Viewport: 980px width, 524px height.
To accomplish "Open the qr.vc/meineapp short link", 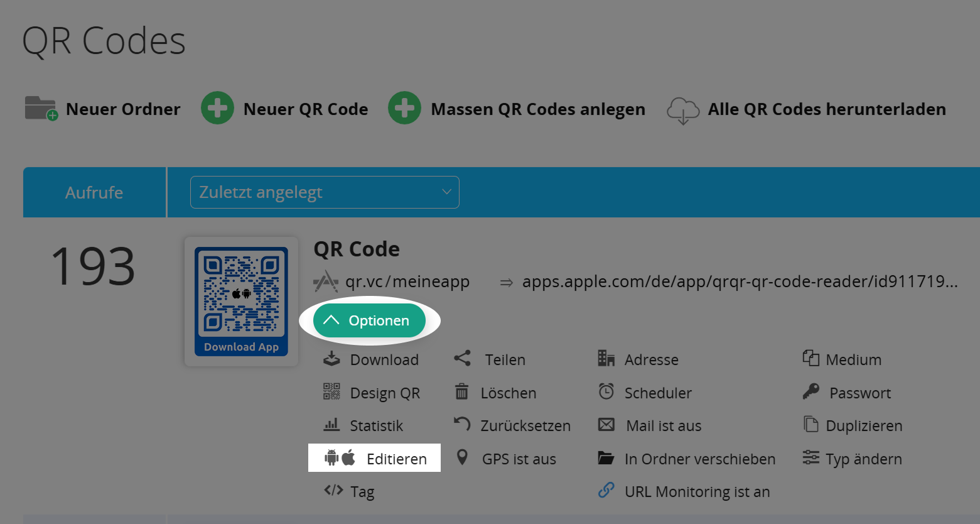I will click(408, 281).
